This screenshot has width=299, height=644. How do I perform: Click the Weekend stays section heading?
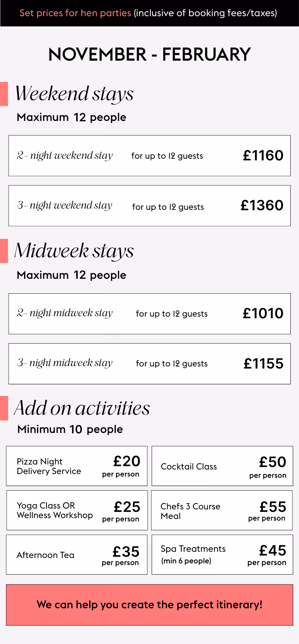pyautogui.click(x=74, y=94)
